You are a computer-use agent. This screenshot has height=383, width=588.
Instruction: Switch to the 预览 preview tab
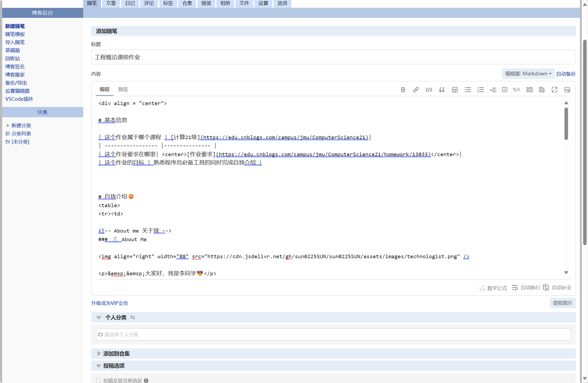click(x=123, y=89)
